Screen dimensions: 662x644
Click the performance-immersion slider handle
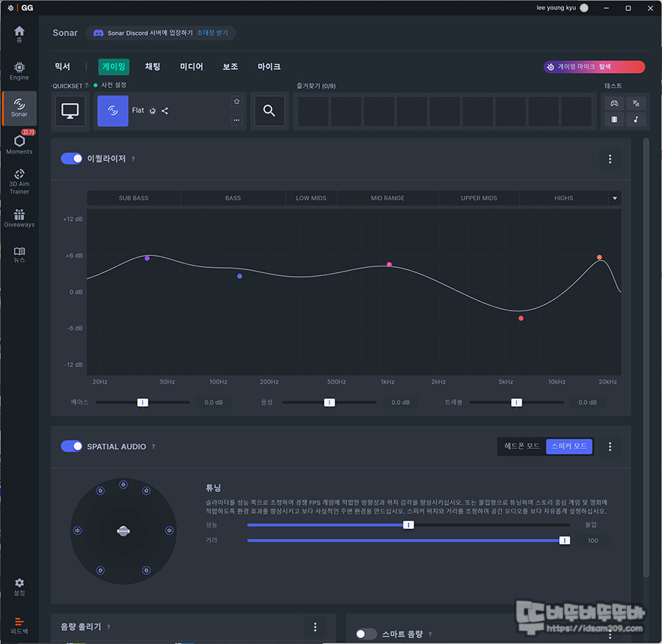[408, 525]
